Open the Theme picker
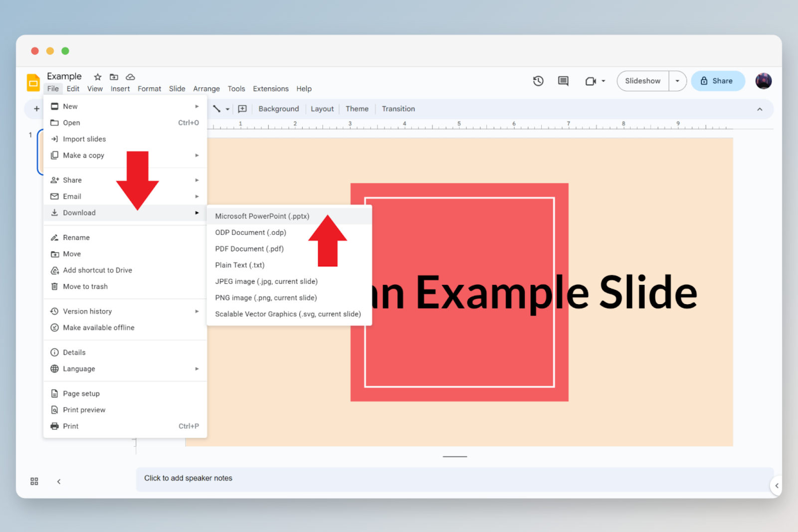 pos(357,109)
